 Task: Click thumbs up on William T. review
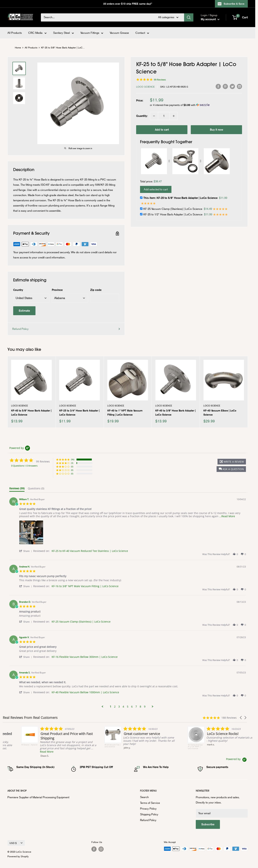(234, 554)
